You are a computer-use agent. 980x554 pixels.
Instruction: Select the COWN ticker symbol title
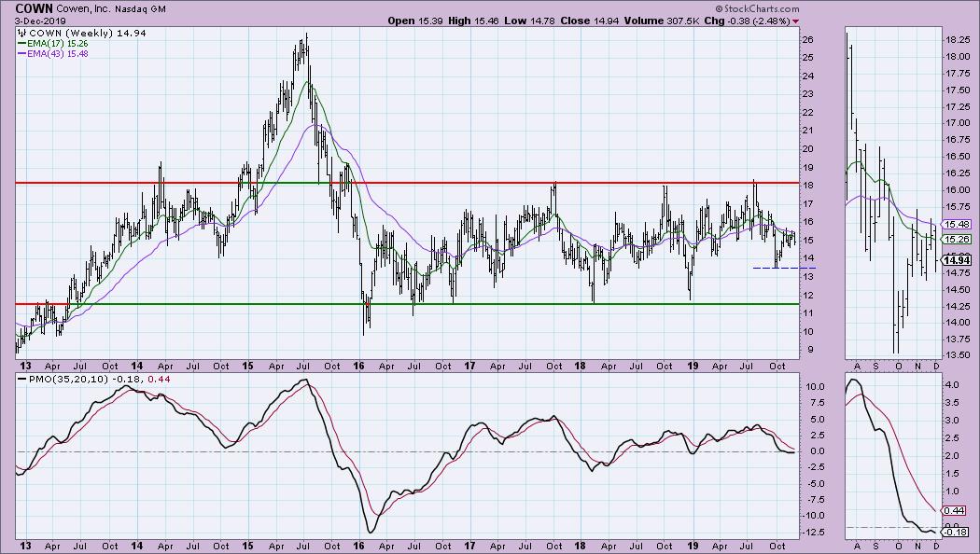(x=34, y=8)
